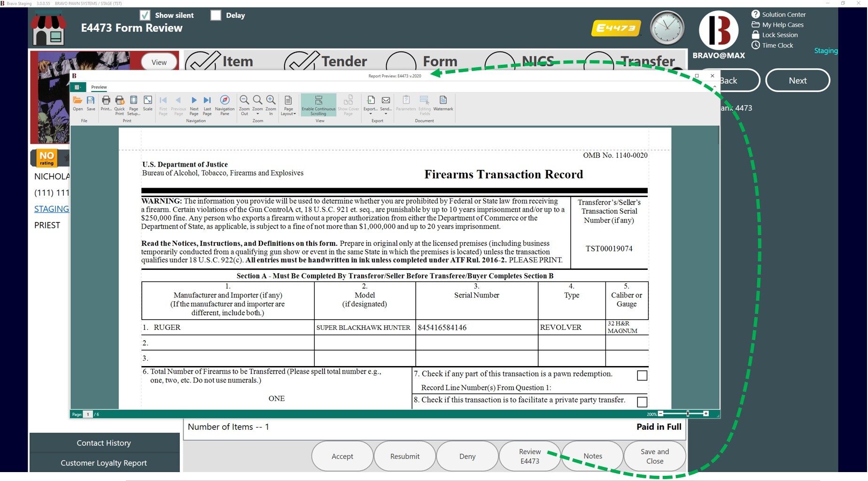Lock Session from top right

pos(775,35)
